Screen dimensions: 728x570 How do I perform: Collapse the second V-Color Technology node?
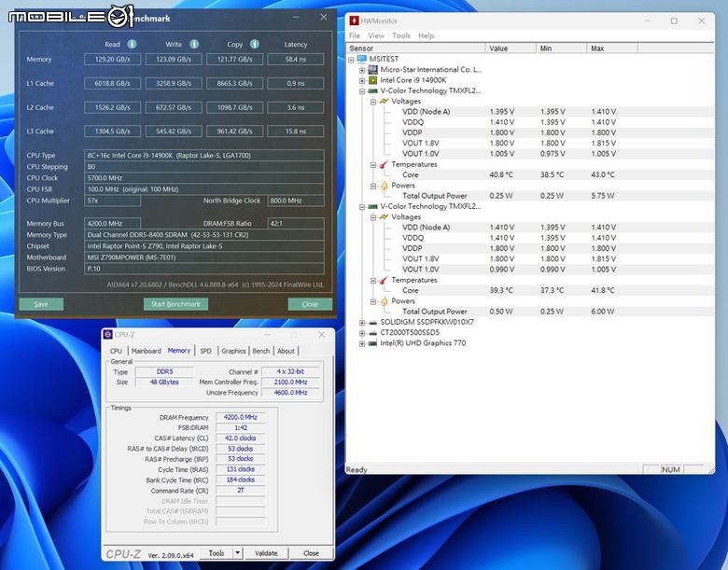click(x=362, y=207)
